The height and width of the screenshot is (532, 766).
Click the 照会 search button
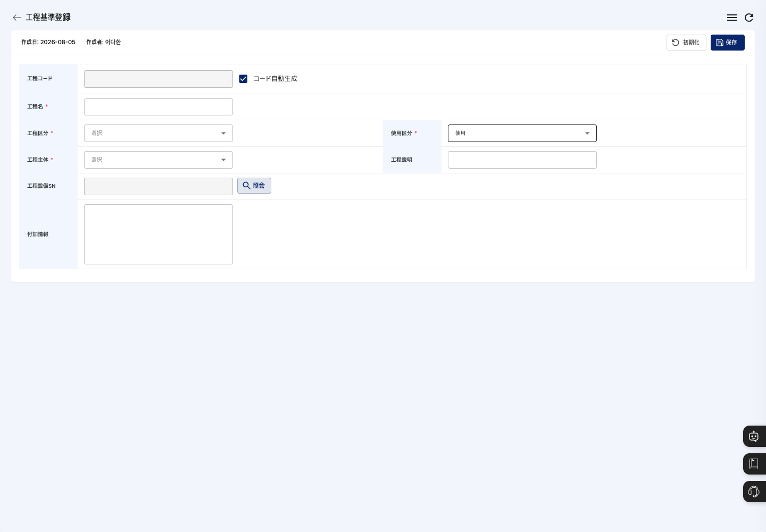(x=254, y=186)
